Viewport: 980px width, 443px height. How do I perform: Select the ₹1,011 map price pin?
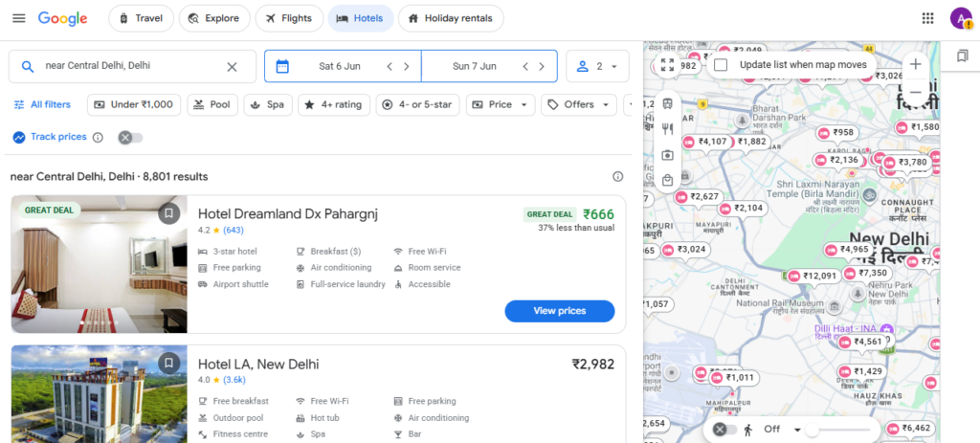tap(735, 378)
